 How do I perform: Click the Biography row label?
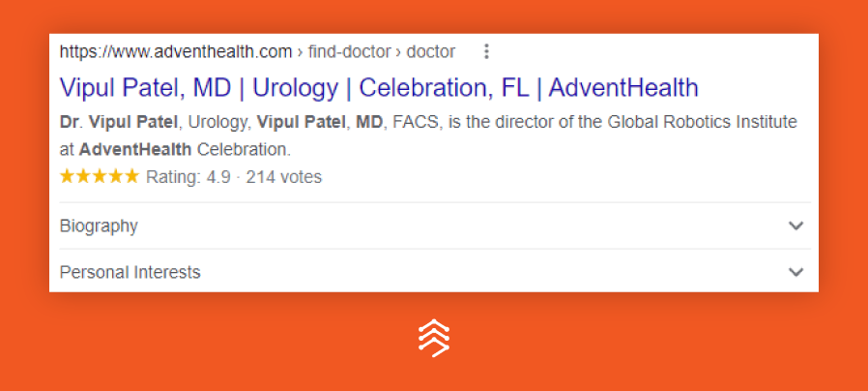coord(99,226)
